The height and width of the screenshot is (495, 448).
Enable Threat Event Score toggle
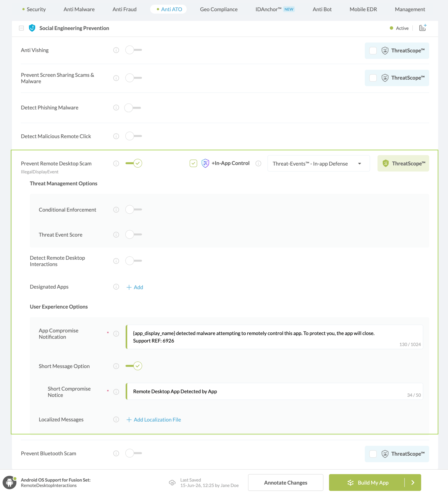coord(133,234)
